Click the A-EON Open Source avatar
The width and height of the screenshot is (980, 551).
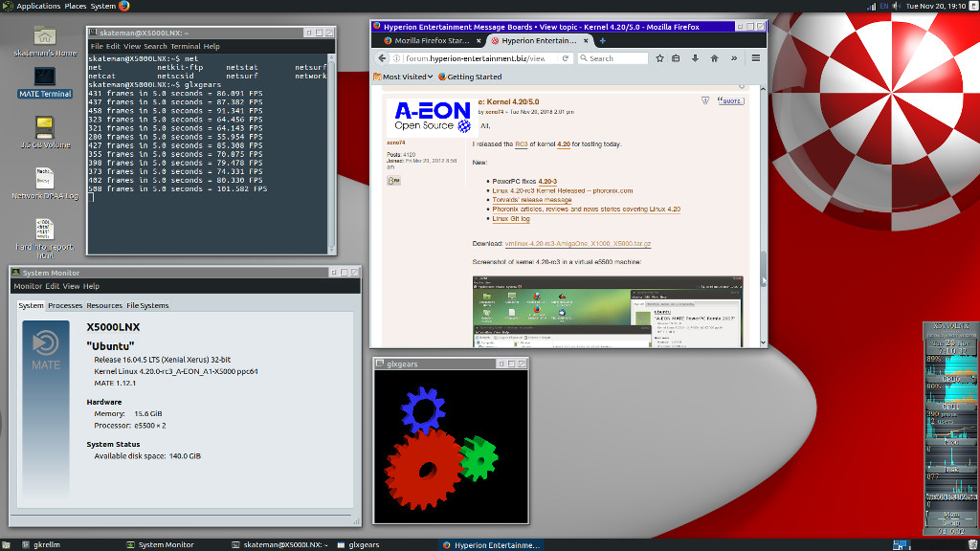(x=433, y=118)
